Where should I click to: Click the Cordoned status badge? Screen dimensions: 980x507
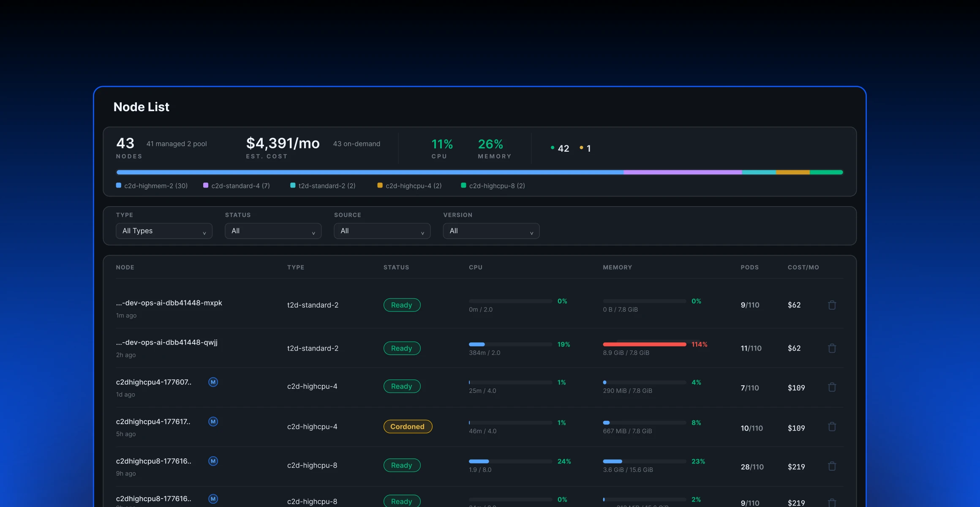(x=408, y=427)
